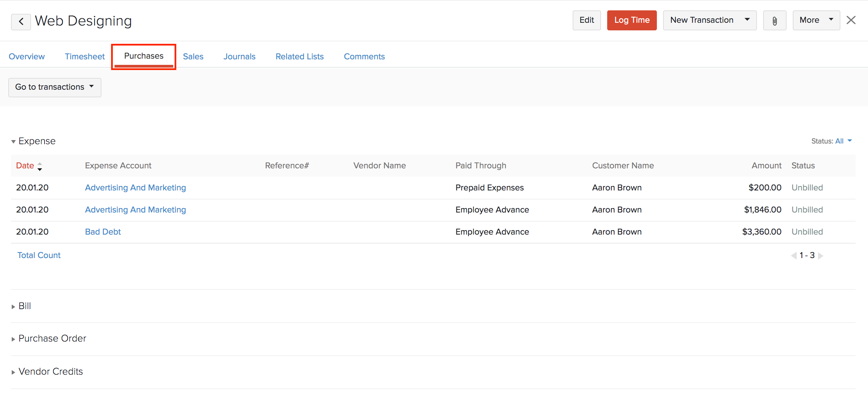Sort expenses by Date column

pos(25,166)
